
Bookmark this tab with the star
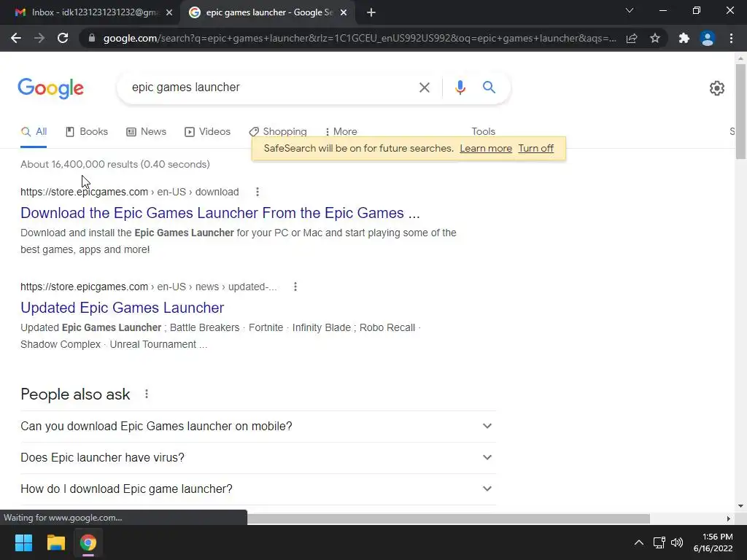pos(655,38)
